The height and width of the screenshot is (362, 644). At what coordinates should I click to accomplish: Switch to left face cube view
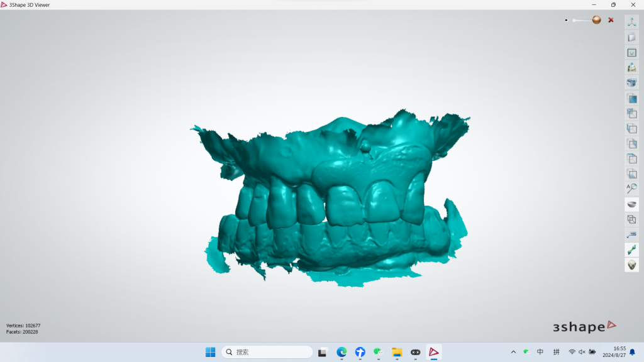coord(631,128)
